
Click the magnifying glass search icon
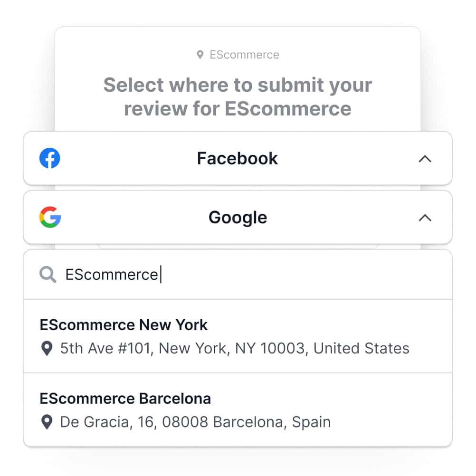(48, 275)
